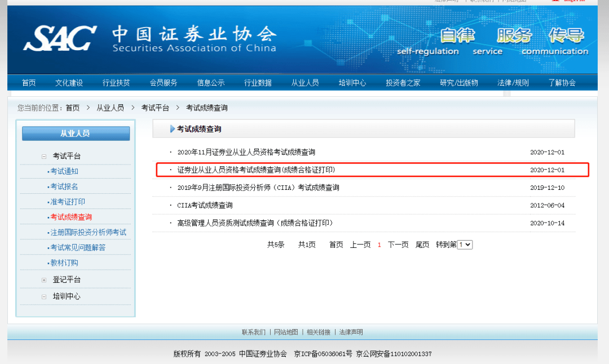
Task: Click the CIIA考试成绩查询 list entry
Action: (205, 205)
